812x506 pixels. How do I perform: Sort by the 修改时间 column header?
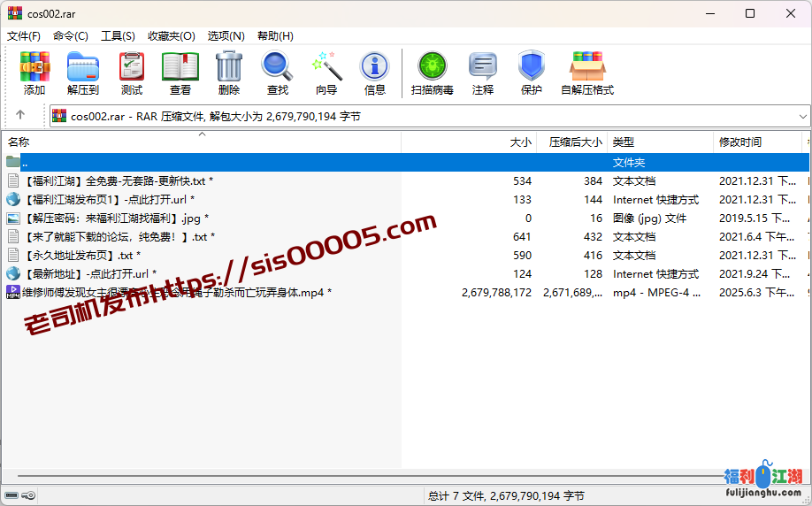757,142
